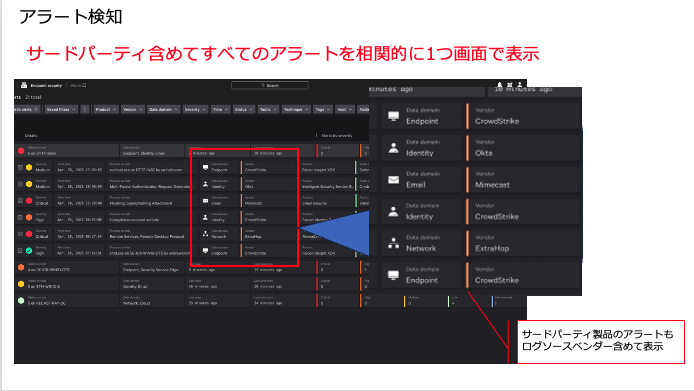Click Email data domain cell in zoomed panel
The image size is (694, 391).
point(421,180)
